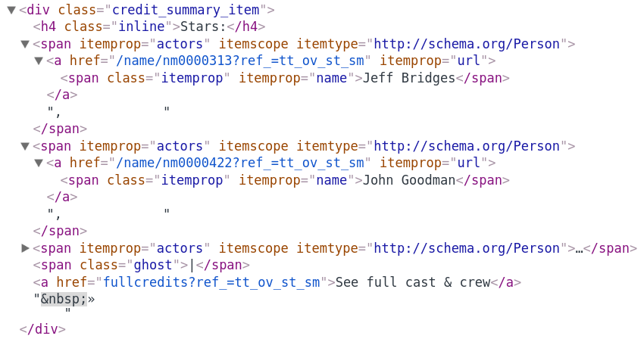Click the highlighted &nbsp; entity
Image resolution: width=644 pixels, height=339 pixels.
click(x=63, y=299)
